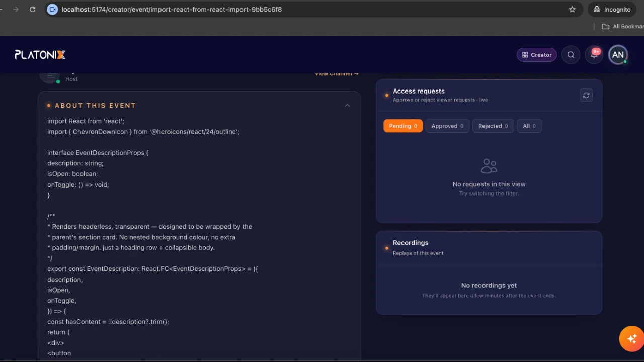Click the 'isOpen: boolean;' line
644x362 pixels.
tap(72, 174)
